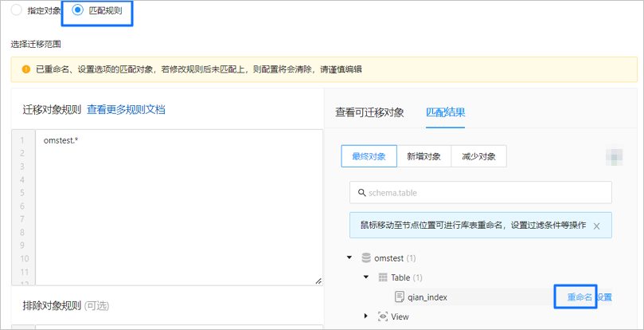This screenshot has height=330, width=644.
Task: Click the textarea resize handle icon
Action: [x=318, y=281]
